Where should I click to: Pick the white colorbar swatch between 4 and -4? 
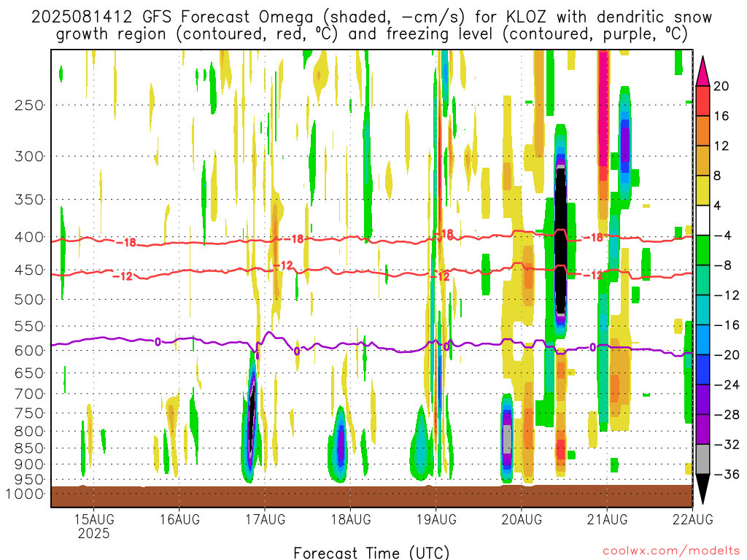pyautogui.click(x=703, y=220)
